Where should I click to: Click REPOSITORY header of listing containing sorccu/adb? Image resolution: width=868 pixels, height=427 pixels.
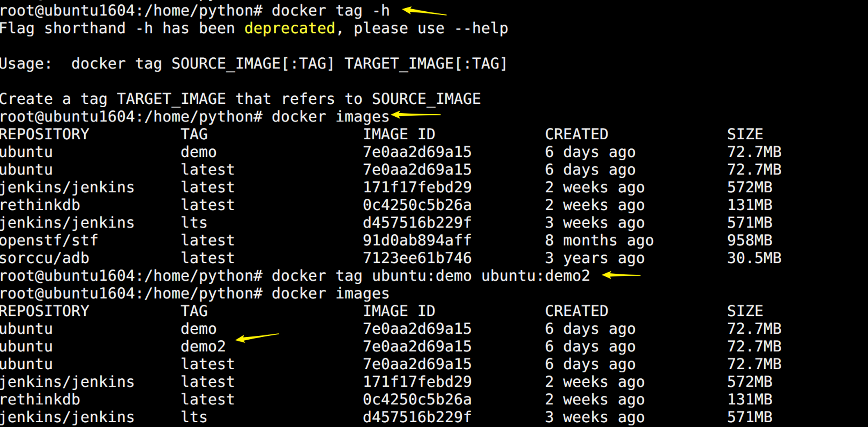pos(45,135)
